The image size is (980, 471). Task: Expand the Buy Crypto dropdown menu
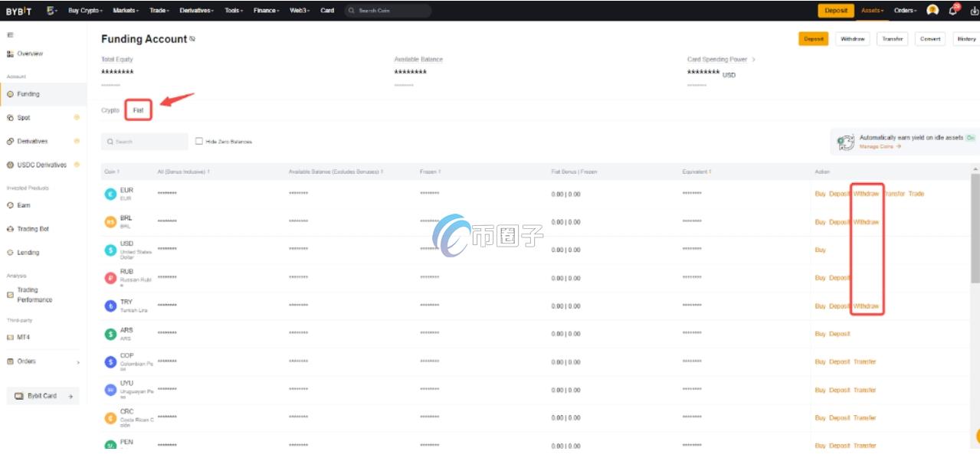pos(84,11)
